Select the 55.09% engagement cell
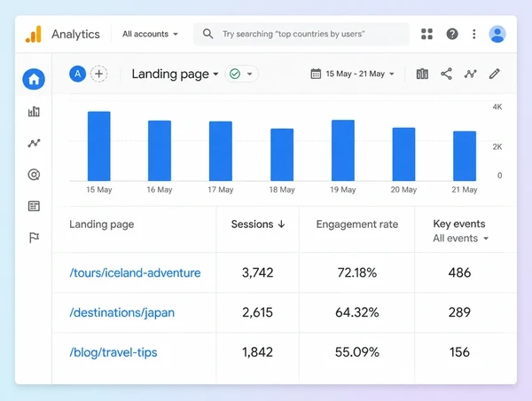 [357, 352]
